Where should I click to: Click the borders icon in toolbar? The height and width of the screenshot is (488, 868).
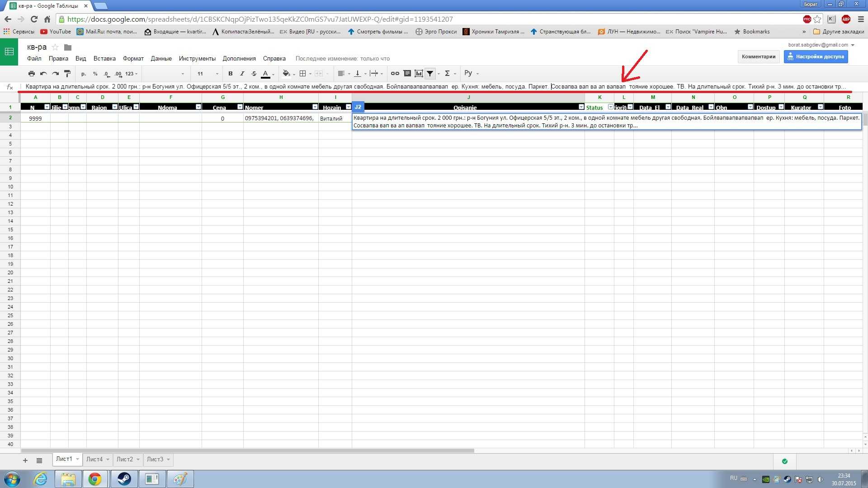pyautogui.click(x=304, y=73)
